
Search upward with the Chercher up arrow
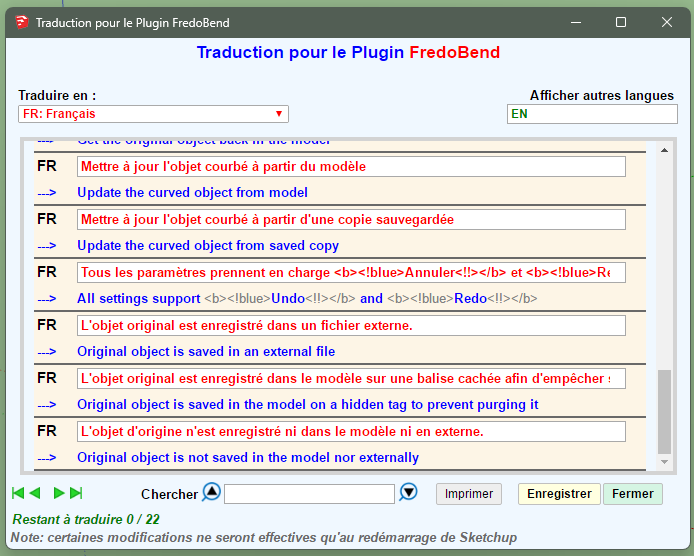click(211, 492)
